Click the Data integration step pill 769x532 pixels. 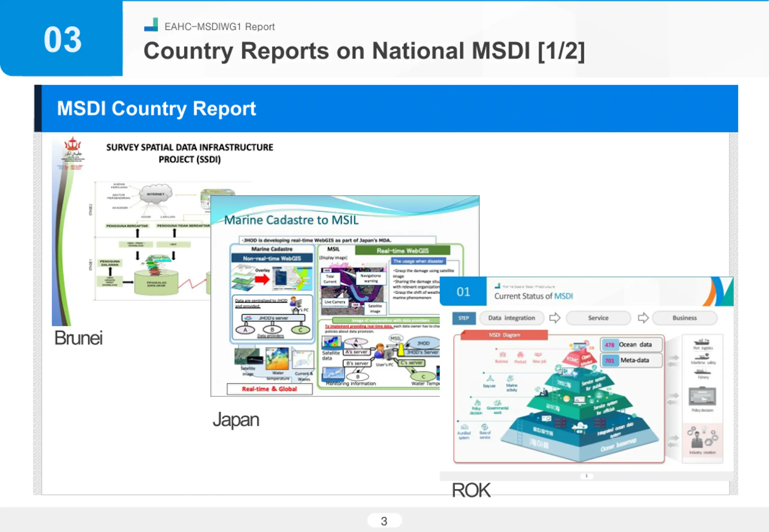tap(512, 318)
